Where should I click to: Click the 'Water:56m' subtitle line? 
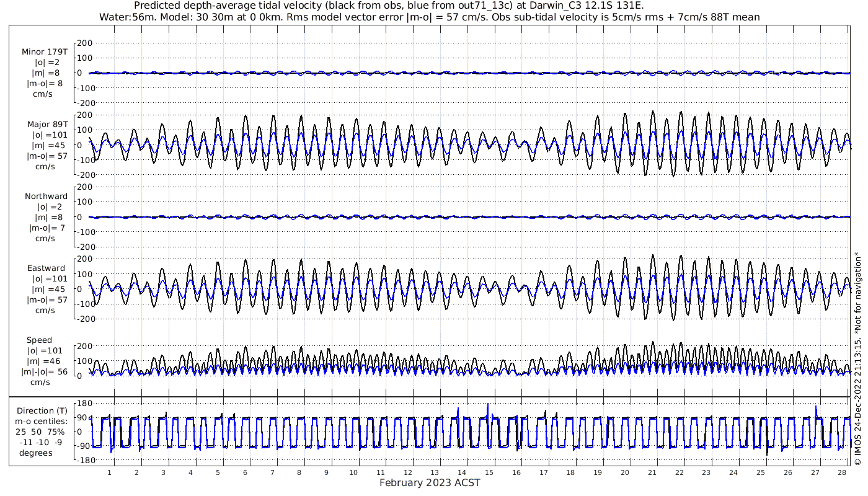pos(430,17)
